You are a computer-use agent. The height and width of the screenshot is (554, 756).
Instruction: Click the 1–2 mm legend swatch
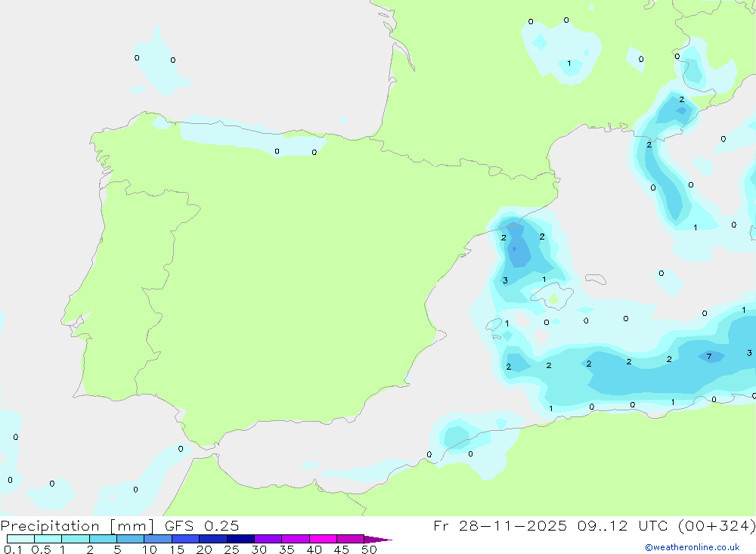tap(76, 539)
